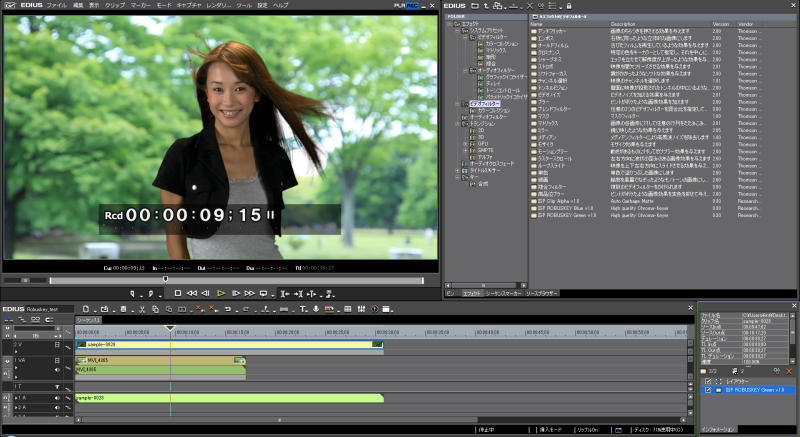Expand the 1 A audio track triangle
Viewport: 800px width, 437px height.
(x=17, y=398)
